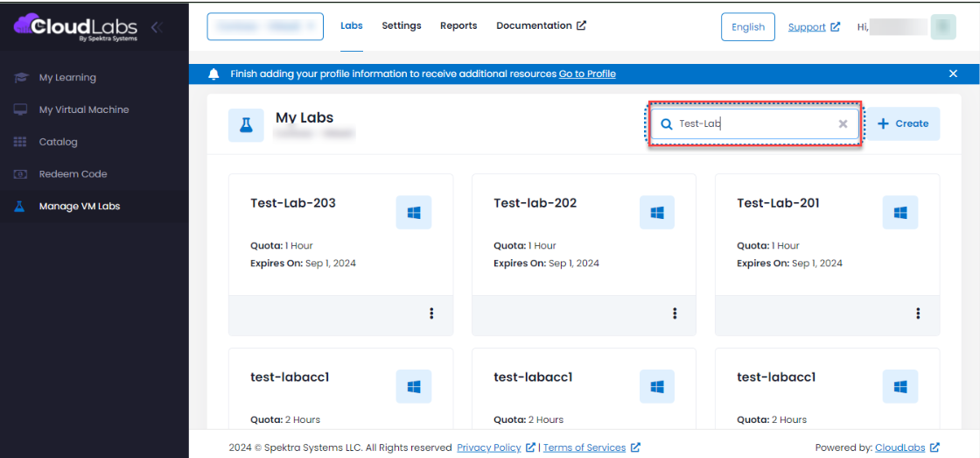Click the My Learning graduation cap icon
Screen dimensions: 980x458
tap(21, 78)
